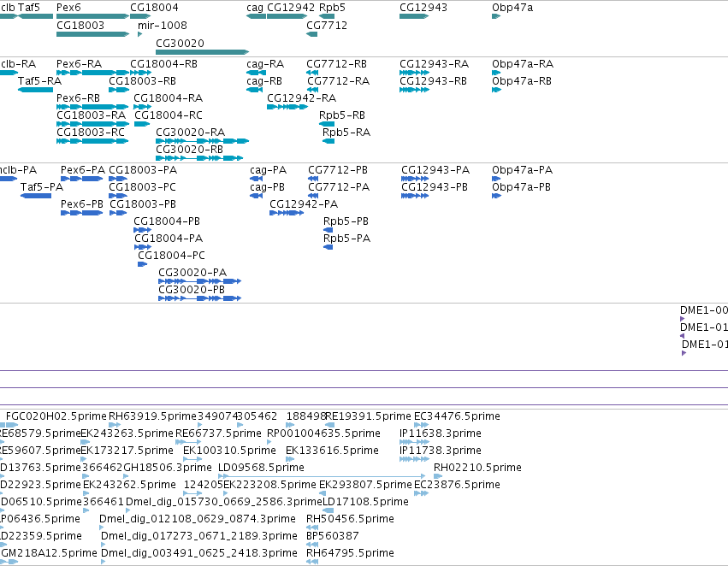
Task: Select transcript CG12943-RA
Action: pyautogui.click(x=434, y=63)
